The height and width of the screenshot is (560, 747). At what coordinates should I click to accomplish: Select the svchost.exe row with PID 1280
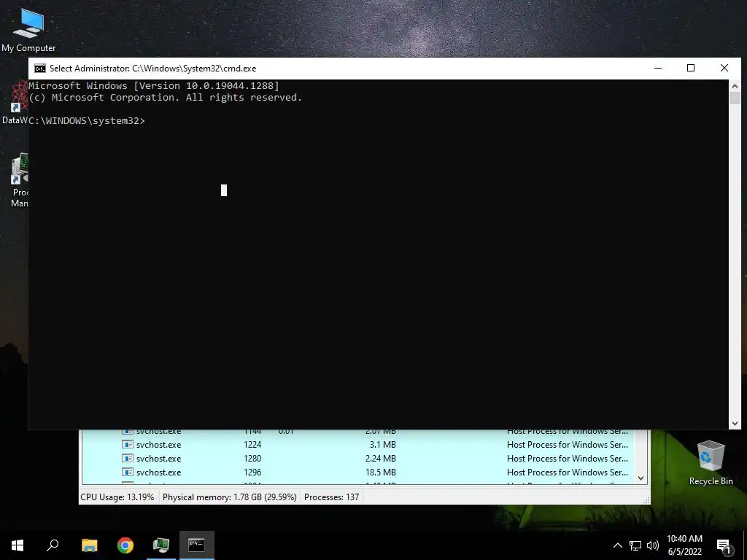click(359, 458)
